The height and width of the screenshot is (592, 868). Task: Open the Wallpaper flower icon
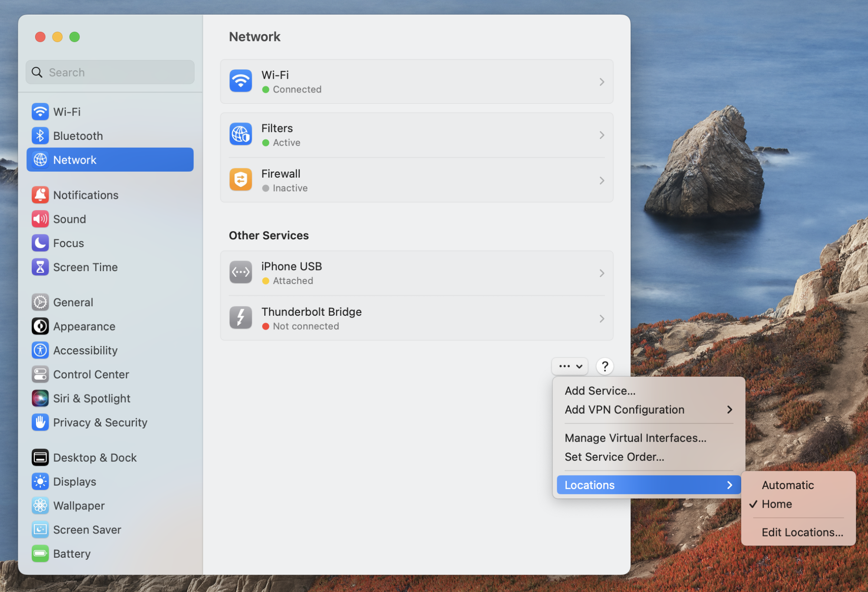click(x=40, y=506)
